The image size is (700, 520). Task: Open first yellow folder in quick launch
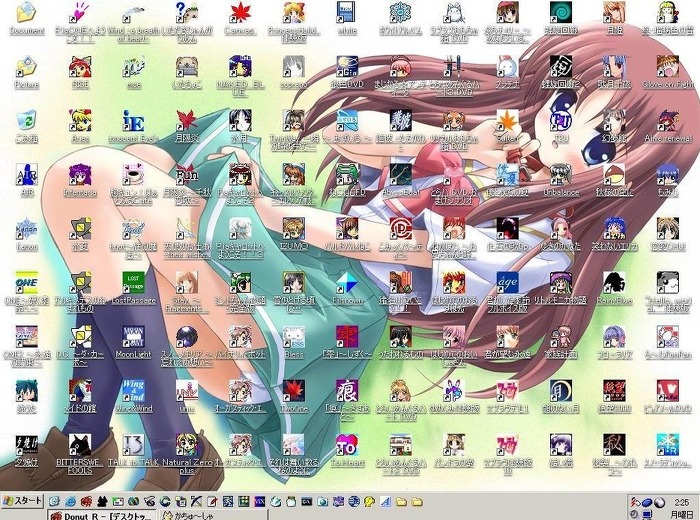pos(401,502)
